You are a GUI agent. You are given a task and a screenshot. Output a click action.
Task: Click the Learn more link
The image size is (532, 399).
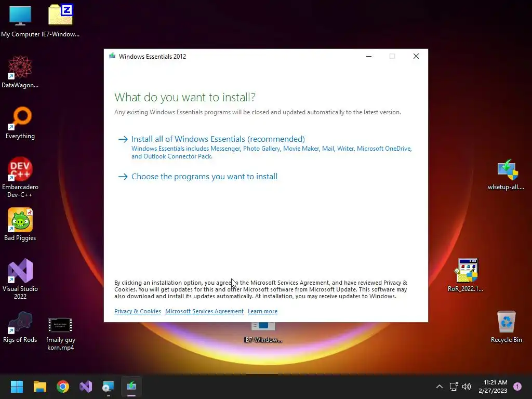(262, 311)
